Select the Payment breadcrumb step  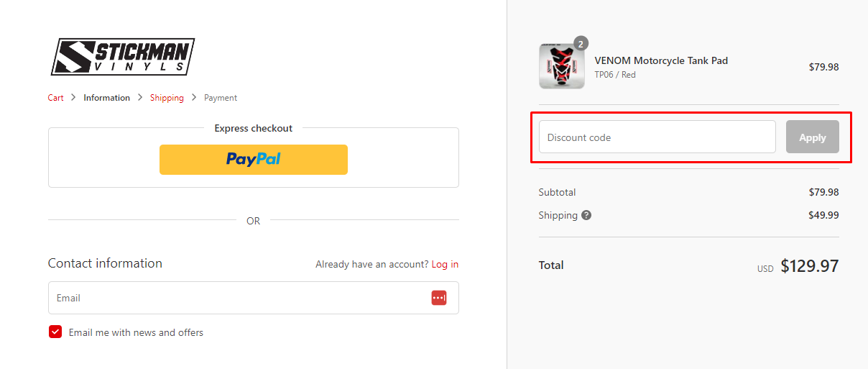(x=221, y=98)
